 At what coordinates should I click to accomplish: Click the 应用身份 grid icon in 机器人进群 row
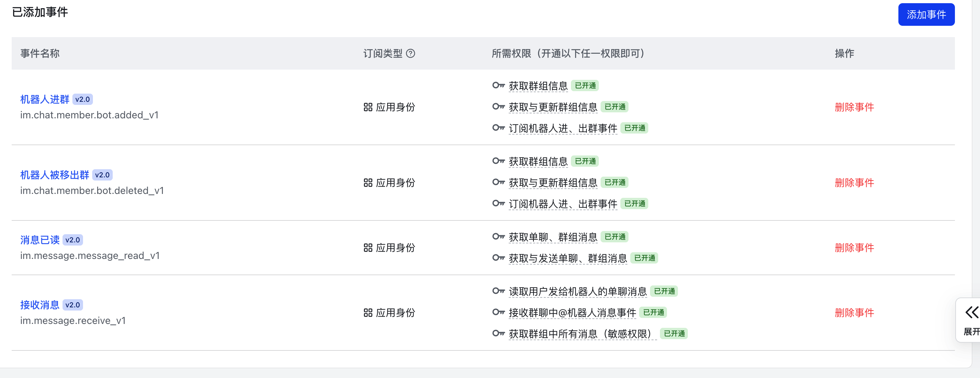367,107
